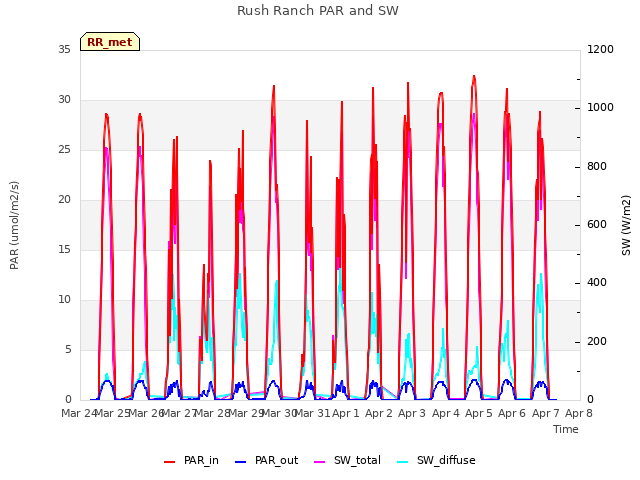Image resolution: width=640 pixels, height=480 pixels.
Task: Click the PAR (umol/m2/s) axis label
Action: click(x=14, y=225)
